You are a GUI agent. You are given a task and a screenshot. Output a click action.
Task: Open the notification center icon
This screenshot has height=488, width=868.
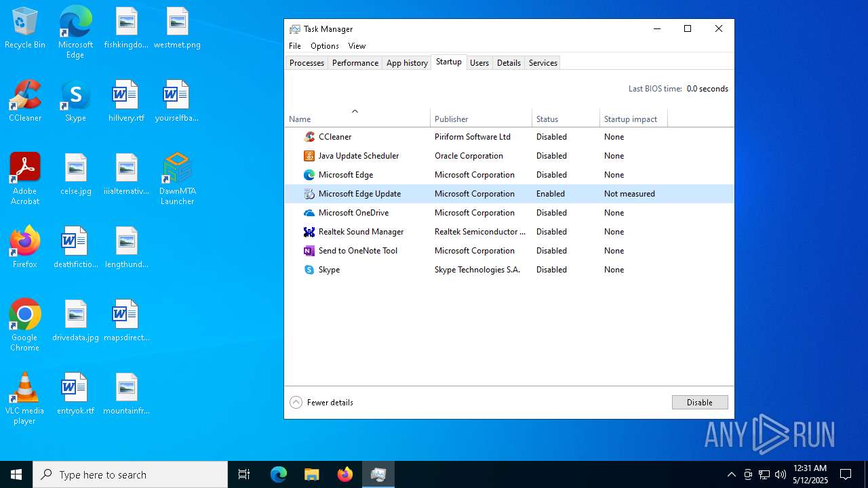click(x=846, y=474)
